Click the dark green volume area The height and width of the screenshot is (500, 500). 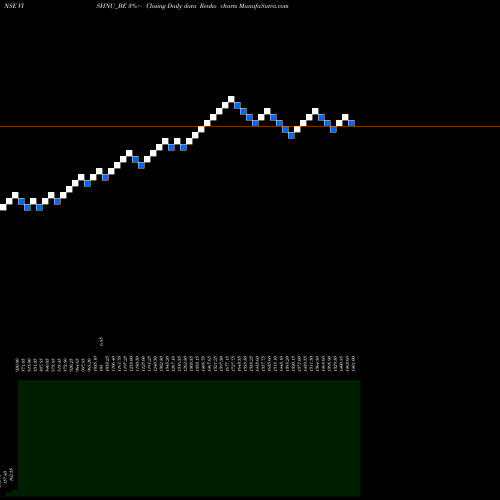click(x=189, y=438)
